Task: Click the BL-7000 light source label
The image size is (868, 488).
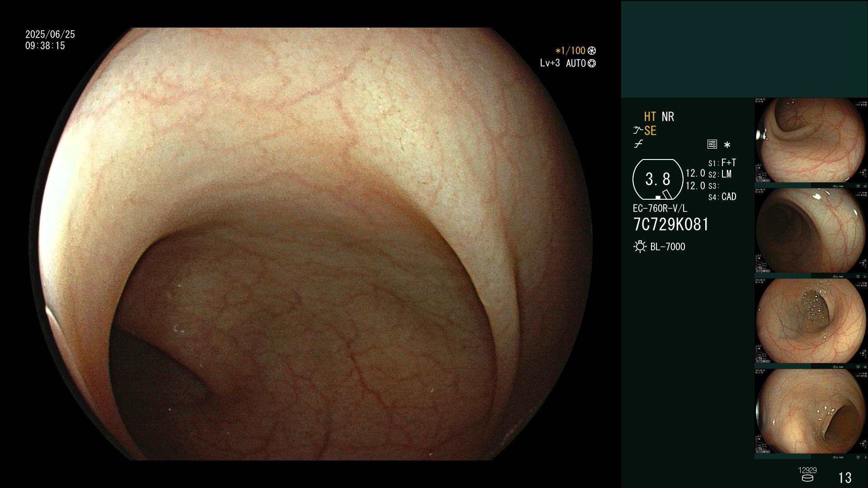Action: [x=668, y=247]
